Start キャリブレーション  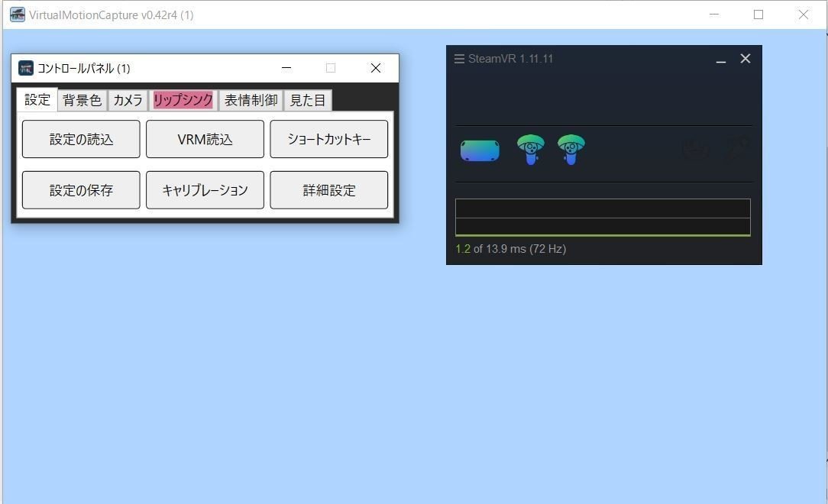click(x=205, y=190)
